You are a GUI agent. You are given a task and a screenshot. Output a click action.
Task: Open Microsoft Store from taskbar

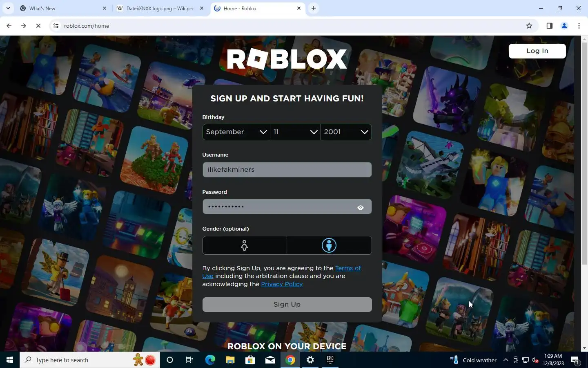[250, 360]
